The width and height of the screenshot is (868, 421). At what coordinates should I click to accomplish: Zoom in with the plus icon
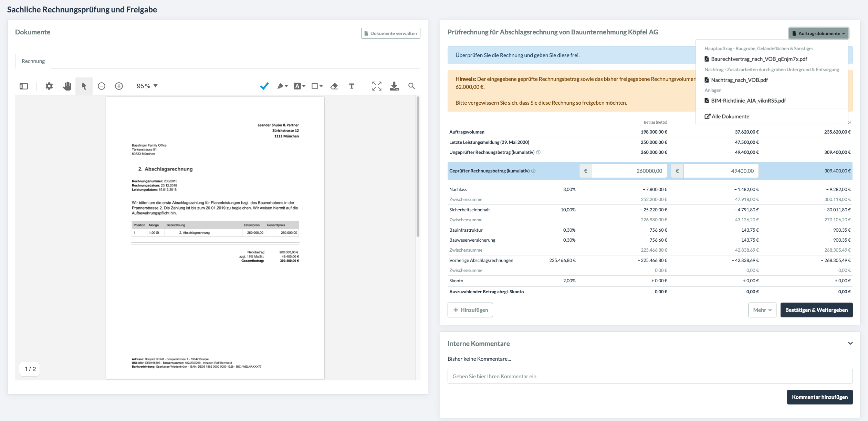pyautogui.click(x=119, y=86)
